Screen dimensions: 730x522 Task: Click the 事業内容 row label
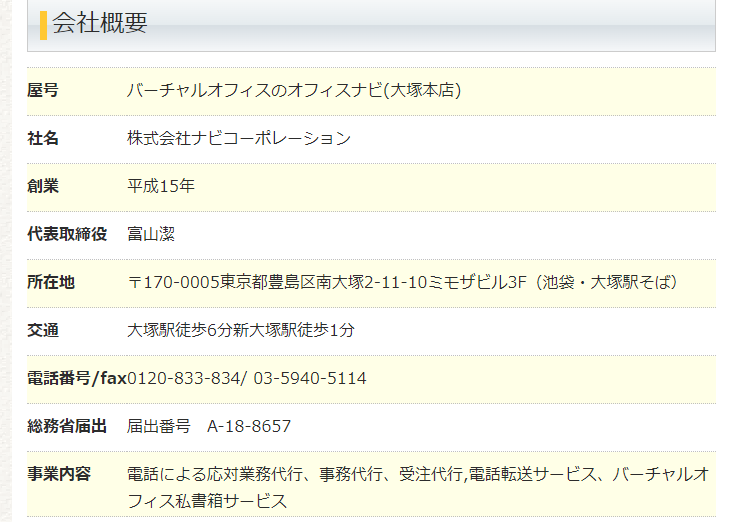click(x=59, y=474)
